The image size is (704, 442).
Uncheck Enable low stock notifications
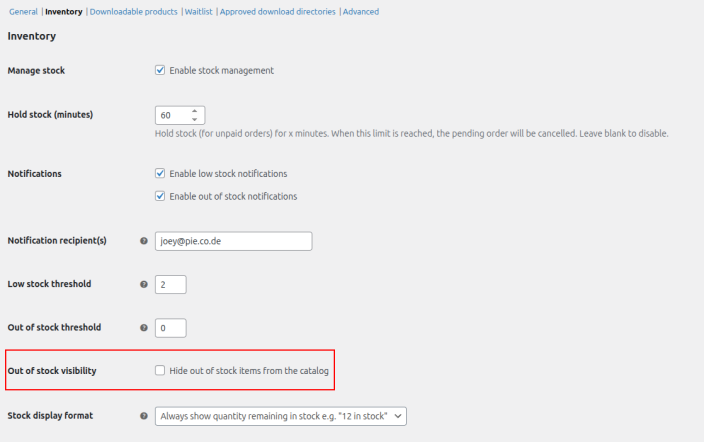(x=160, y=173)
